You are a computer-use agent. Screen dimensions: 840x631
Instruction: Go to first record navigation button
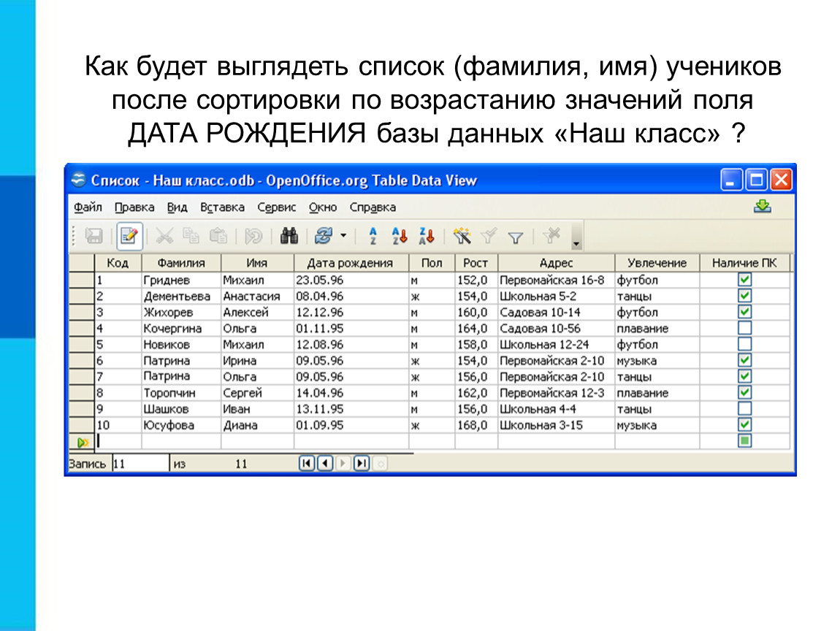[x=307, y=463]
